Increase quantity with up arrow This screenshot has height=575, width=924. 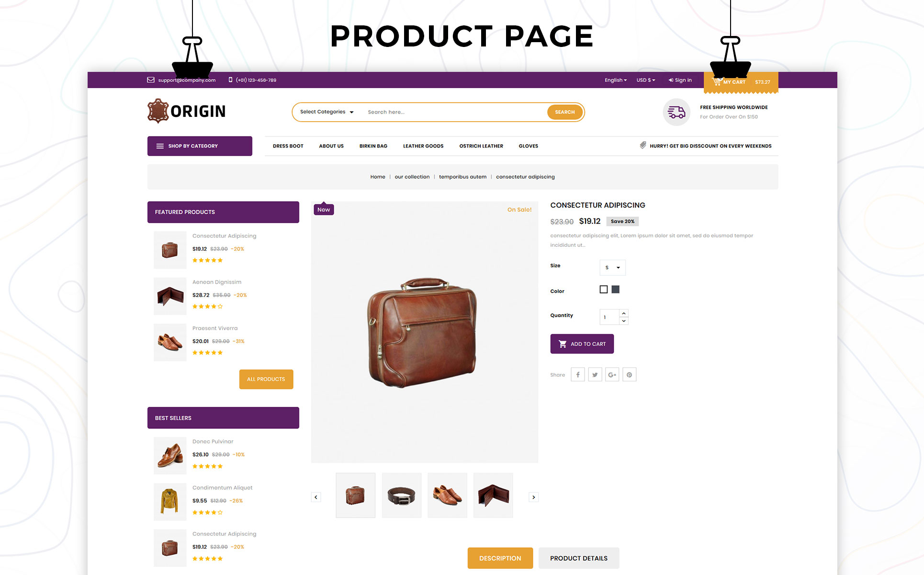(x=624, y=313)
